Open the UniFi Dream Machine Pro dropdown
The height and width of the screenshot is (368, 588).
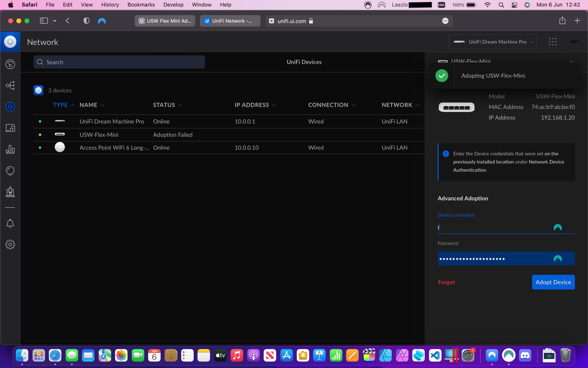[x=493, y=42]
